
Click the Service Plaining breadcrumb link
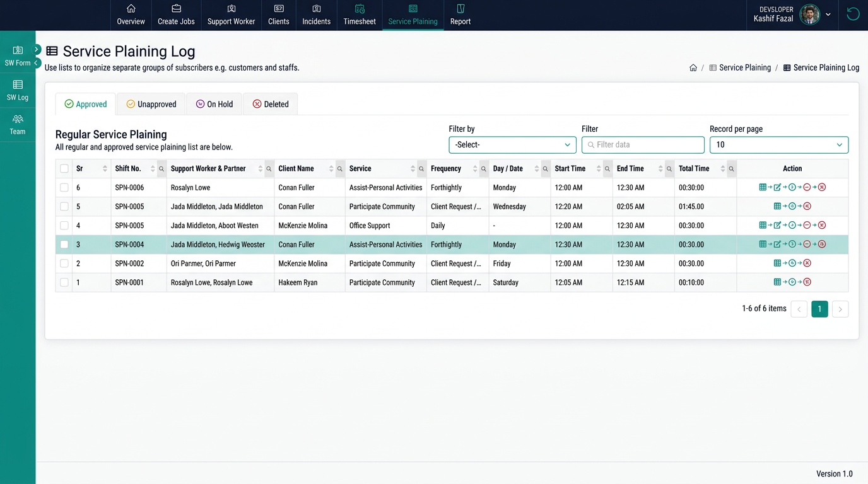744,68
